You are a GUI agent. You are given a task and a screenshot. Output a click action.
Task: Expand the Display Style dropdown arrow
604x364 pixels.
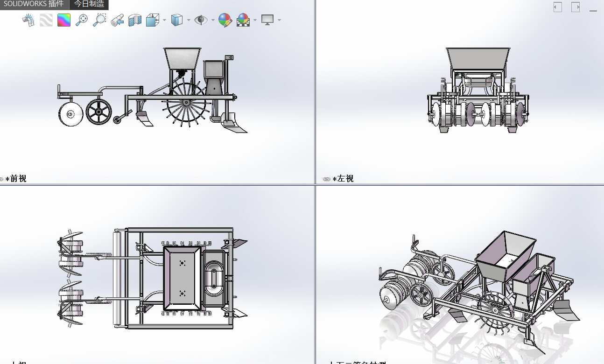189,20
